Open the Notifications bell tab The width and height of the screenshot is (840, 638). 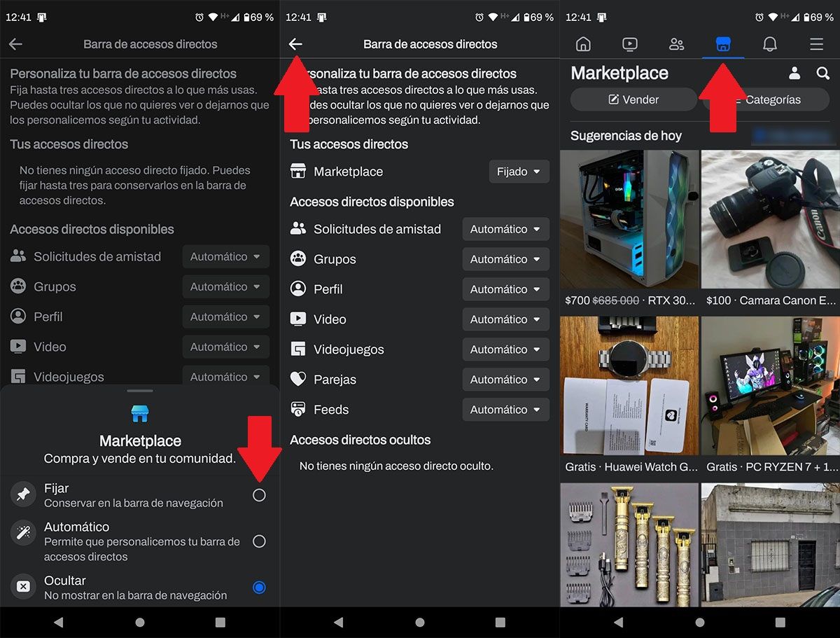click(x=769, y=44)
